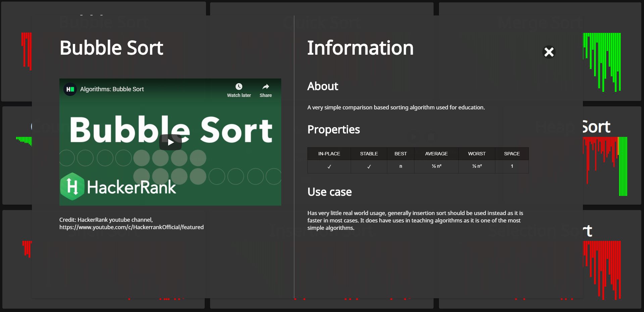Click the BEST column header

pos(401,154)
